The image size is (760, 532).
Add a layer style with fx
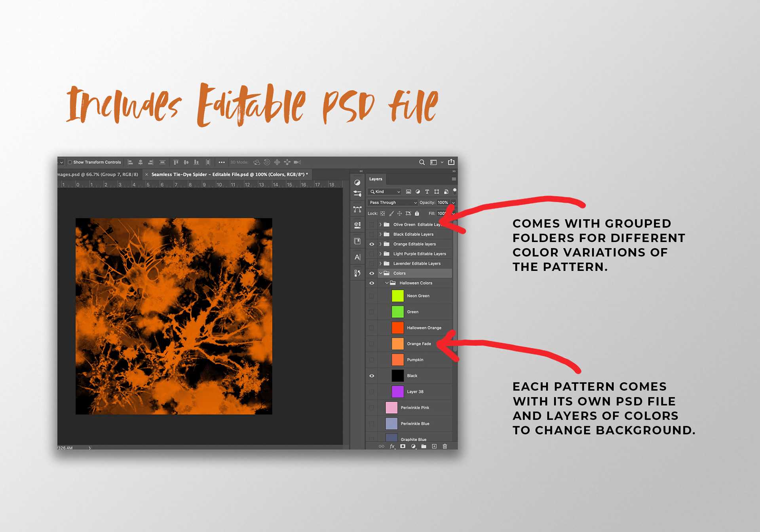pos(392,446)
